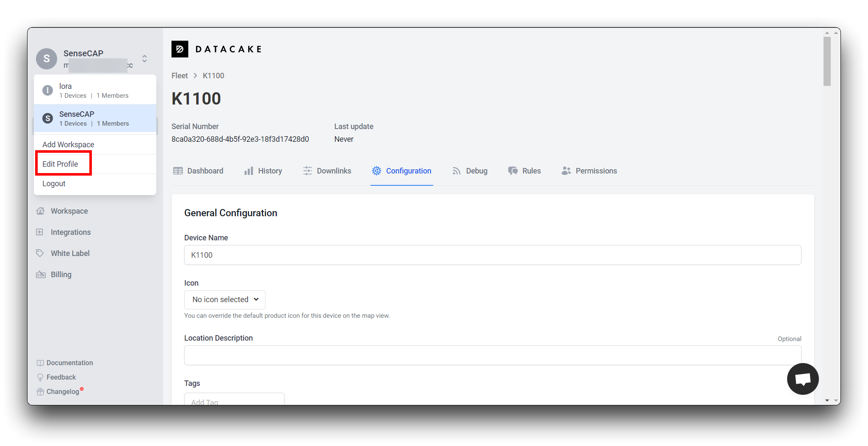Open the Changelog link
The image size is (868, 446).
coord(63,392)
